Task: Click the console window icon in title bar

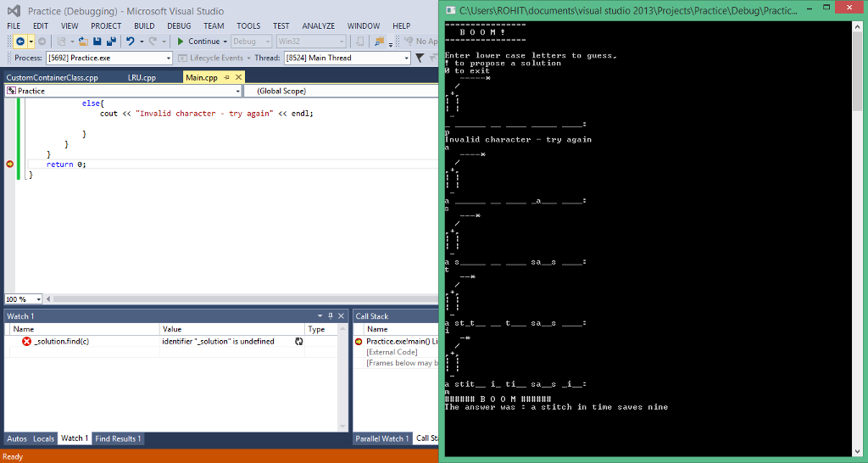Action: coord(451,10)
